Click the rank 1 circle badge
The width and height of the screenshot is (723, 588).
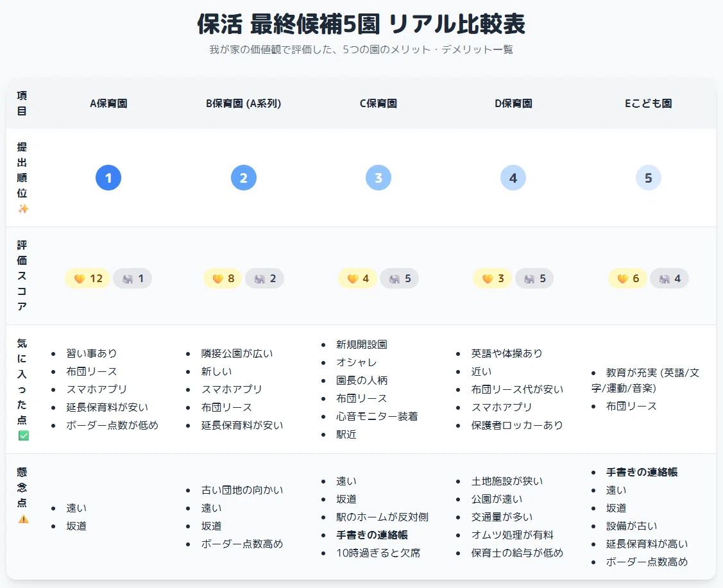click(x=108, y=178)
